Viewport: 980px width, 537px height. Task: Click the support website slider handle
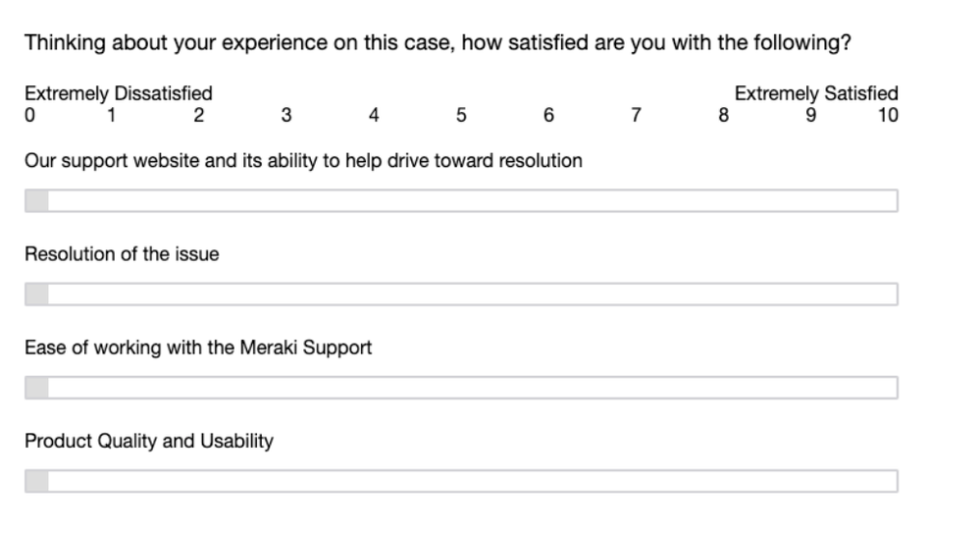click(x=36, y=201)
